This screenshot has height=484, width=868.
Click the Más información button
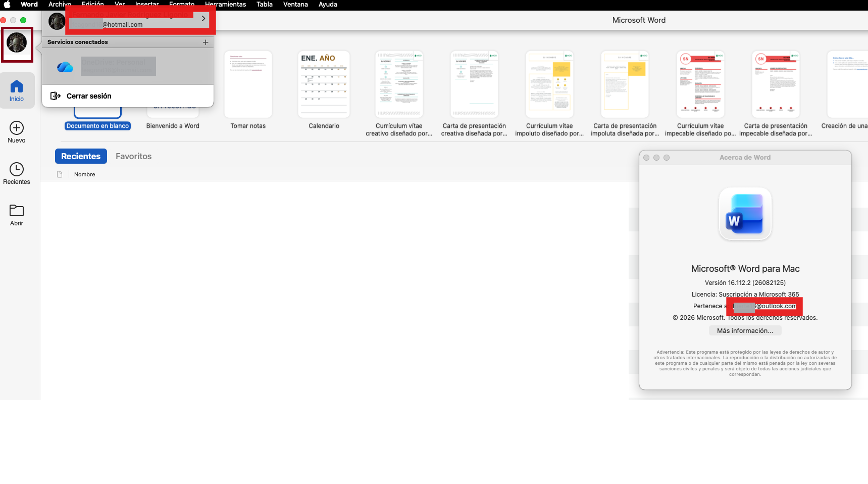click(x=745, y=330)
